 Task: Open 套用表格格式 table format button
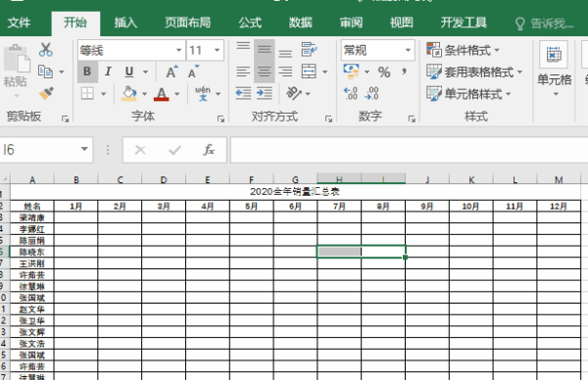pyautogui.click(x=474, y=71)
